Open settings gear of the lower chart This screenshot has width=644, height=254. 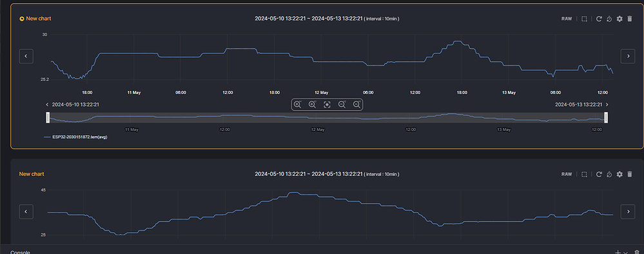pyautogui.click(x=620, y=174)
